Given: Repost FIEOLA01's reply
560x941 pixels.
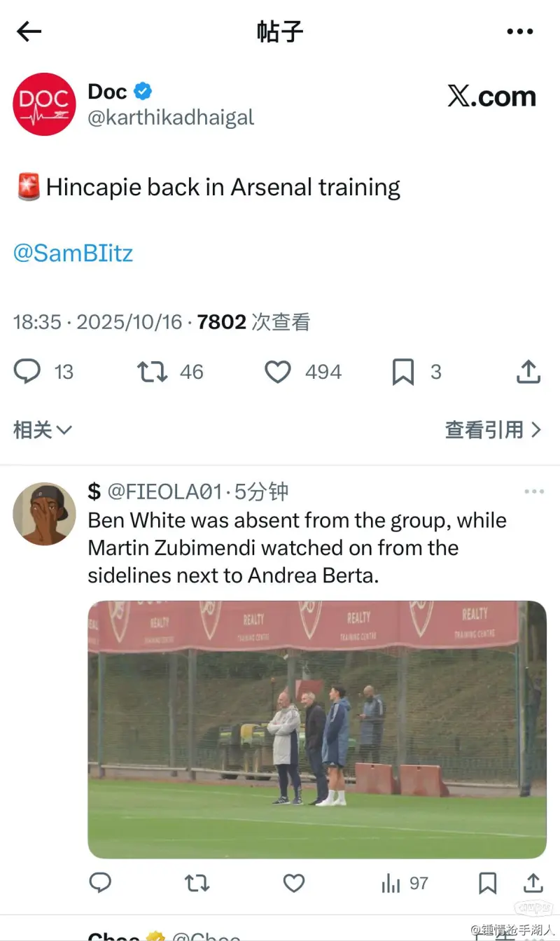Looking at the screenshot, I should tap(197, 883).
